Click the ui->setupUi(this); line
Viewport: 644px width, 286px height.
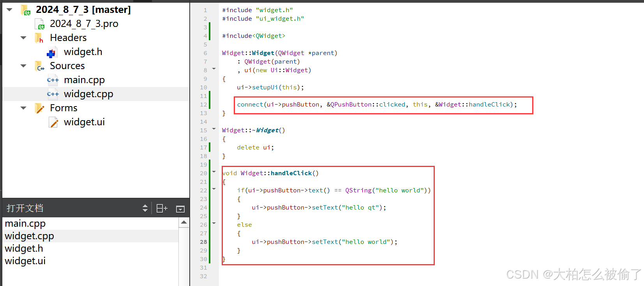[270, 87]
